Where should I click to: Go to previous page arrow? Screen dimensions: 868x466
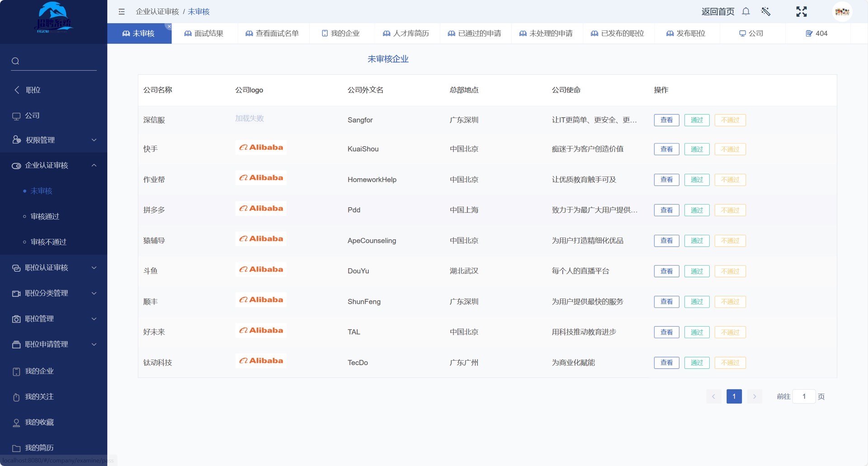tap(713, 397)
